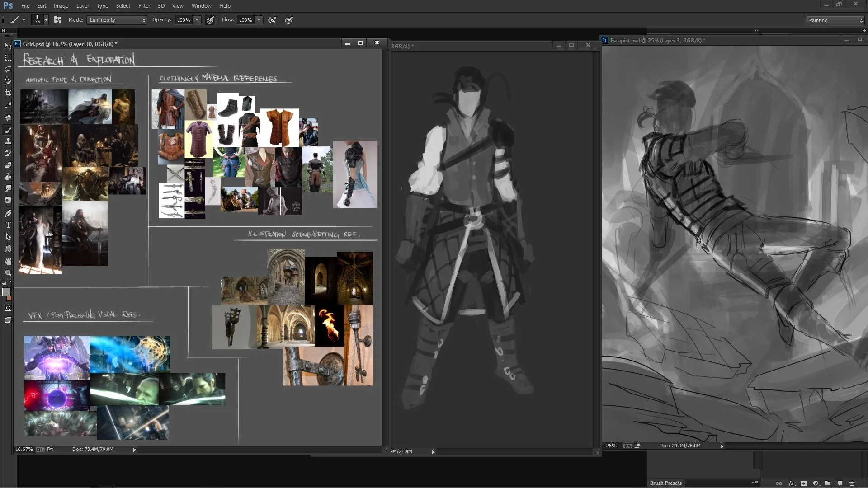Select the Paint Bucket tool
The height and width of the screenshot is (488, 868).
pyautogui.click(x=8, y=177)
